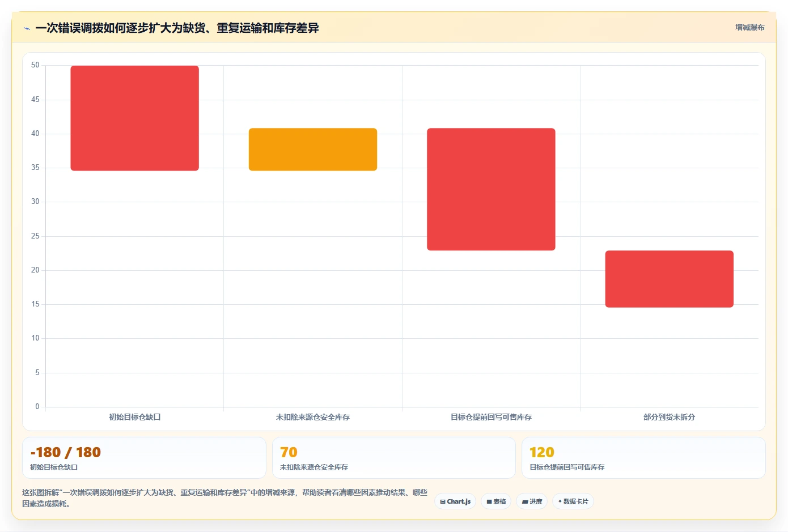Click the 120 value in the stat card
Screen dimensions: 788x532
click(x=542, y=452)
